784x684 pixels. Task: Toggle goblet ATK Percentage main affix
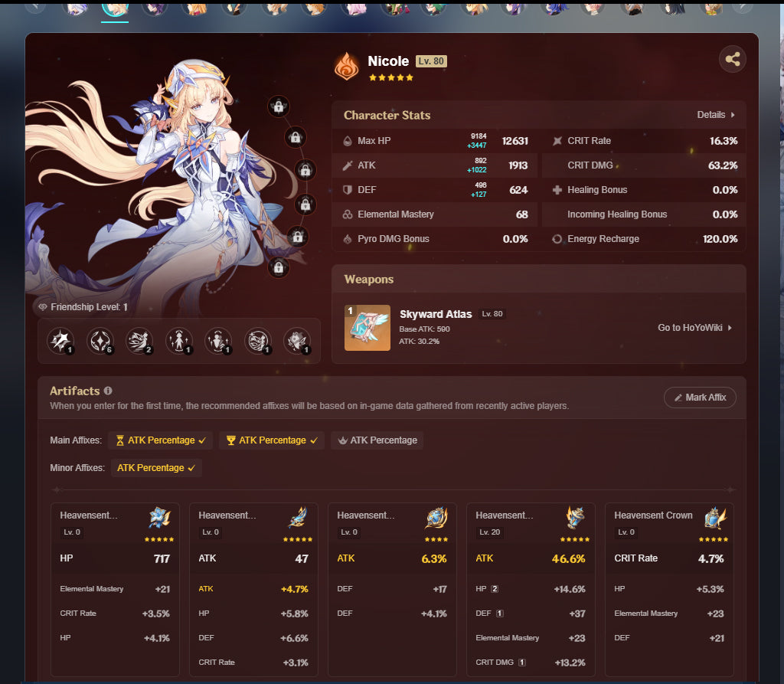point(272,440)
